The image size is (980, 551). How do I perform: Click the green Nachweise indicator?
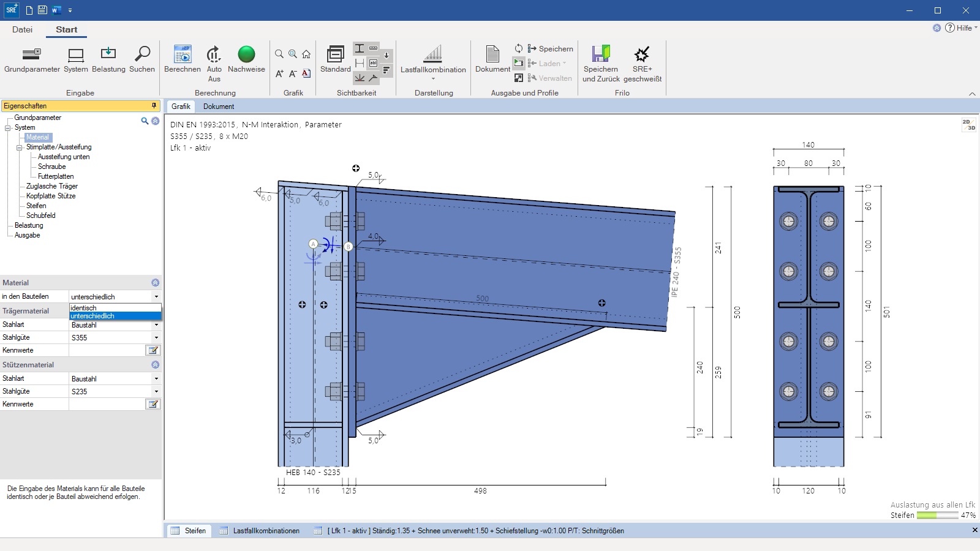(246, 54)
